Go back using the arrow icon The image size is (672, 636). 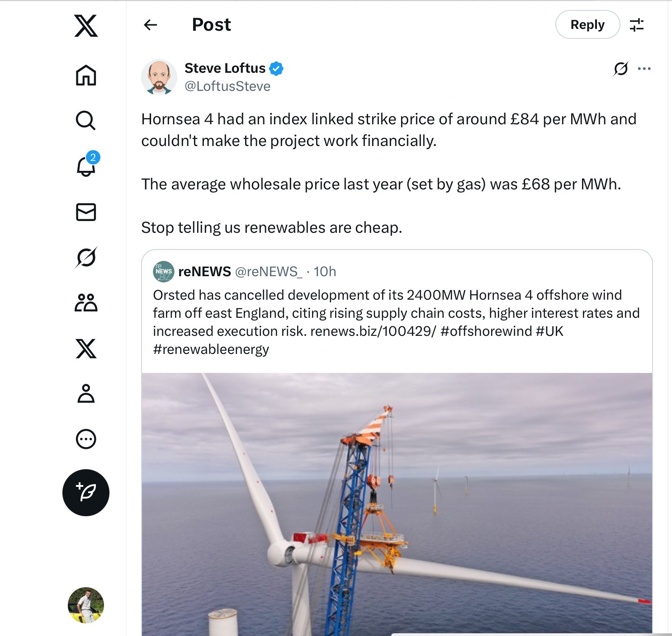pyautogui.click(x=151, y=24)
